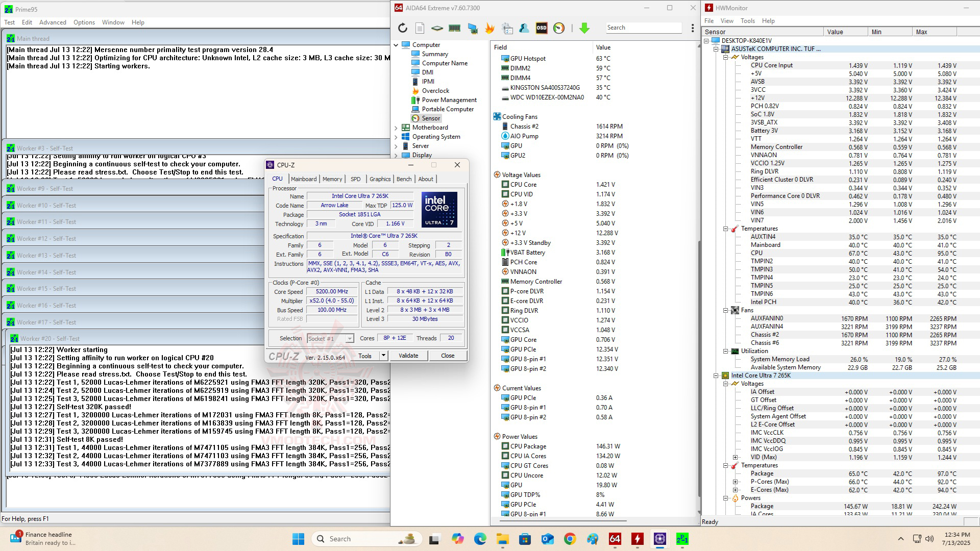This screenshot has height=551, width=980.
Task: Collapse the Computer tree node
Action: coord(396,45)
